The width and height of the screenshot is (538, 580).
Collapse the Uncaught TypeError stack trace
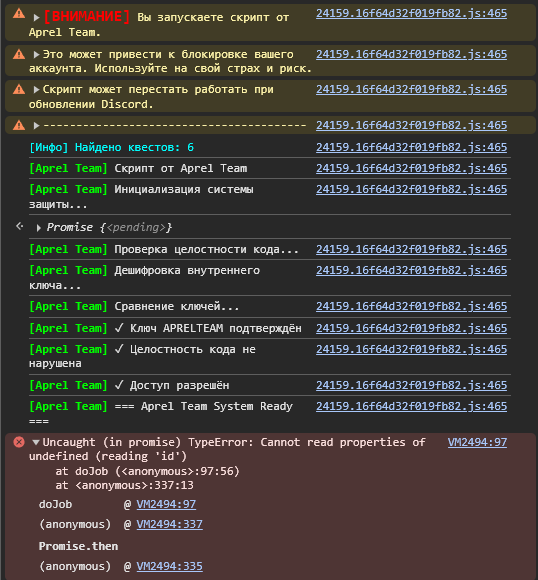(36, 442)
